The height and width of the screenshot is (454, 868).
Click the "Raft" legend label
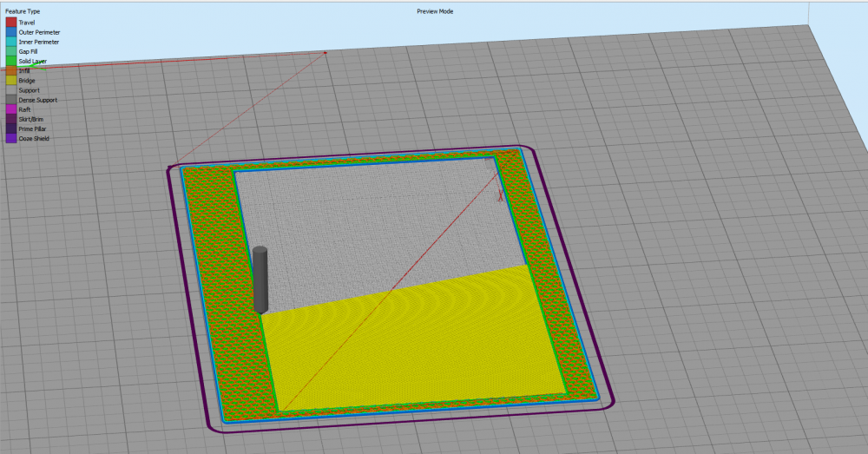[x=24, y=109]
